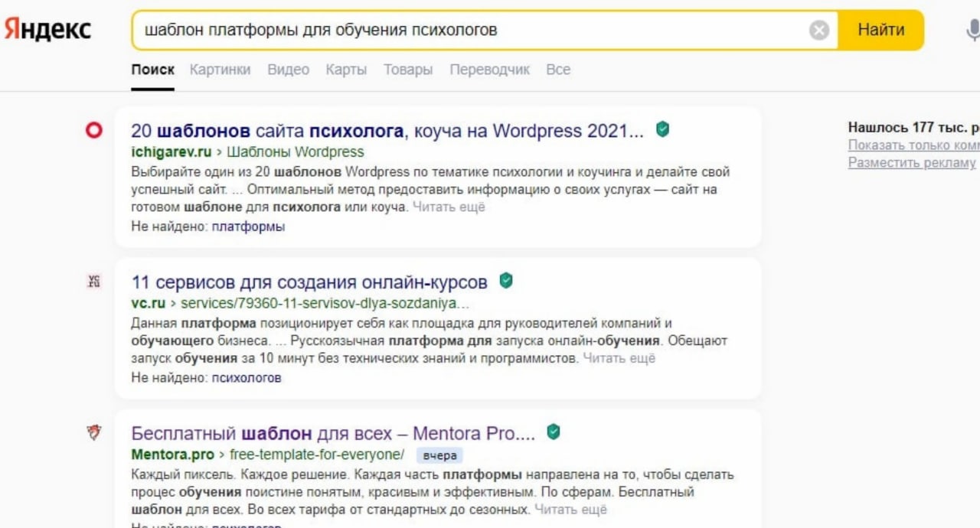Activate voice search microphone icon

tap(973, 31)
